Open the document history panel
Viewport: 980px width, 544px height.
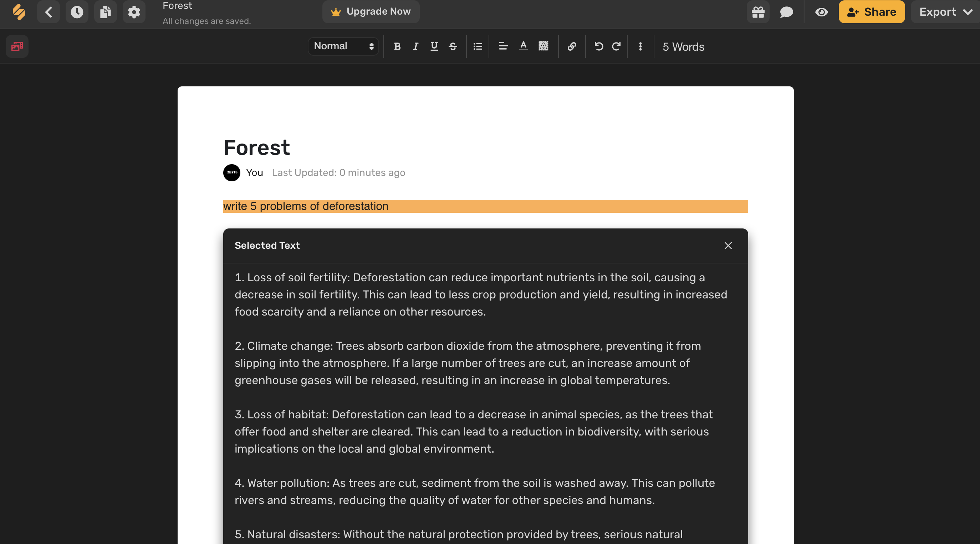(x=77, y=12)
